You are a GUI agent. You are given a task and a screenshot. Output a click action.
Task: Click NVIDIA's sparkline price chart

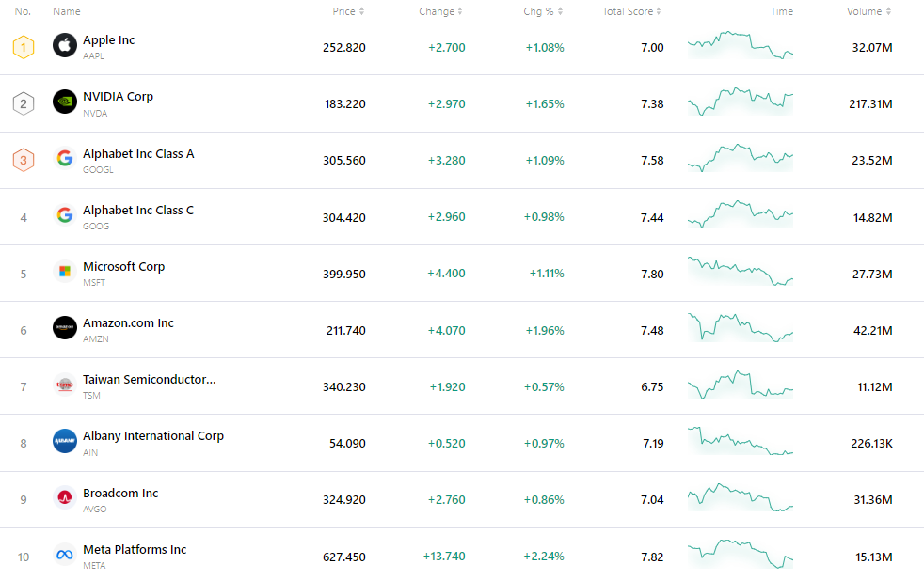coord(740,102)
